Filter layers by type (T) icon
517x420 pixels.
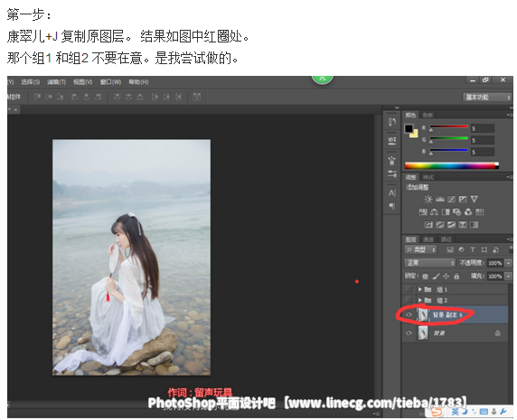[473, 249]
